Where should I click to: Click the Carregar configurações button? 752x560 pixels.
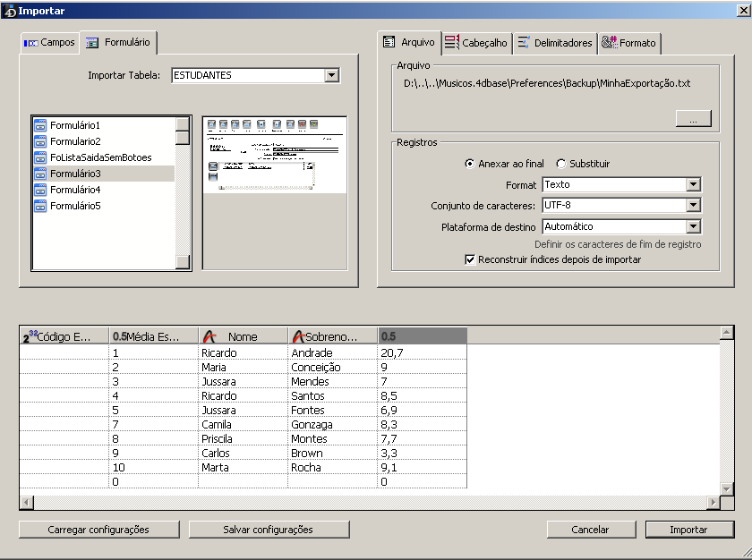[x=98, y=530]
